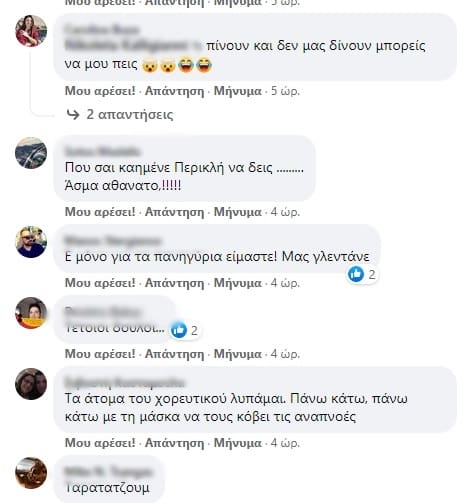
Task: Click Απάντηση under the πανηγύρια comment
Action: (174, 283)
